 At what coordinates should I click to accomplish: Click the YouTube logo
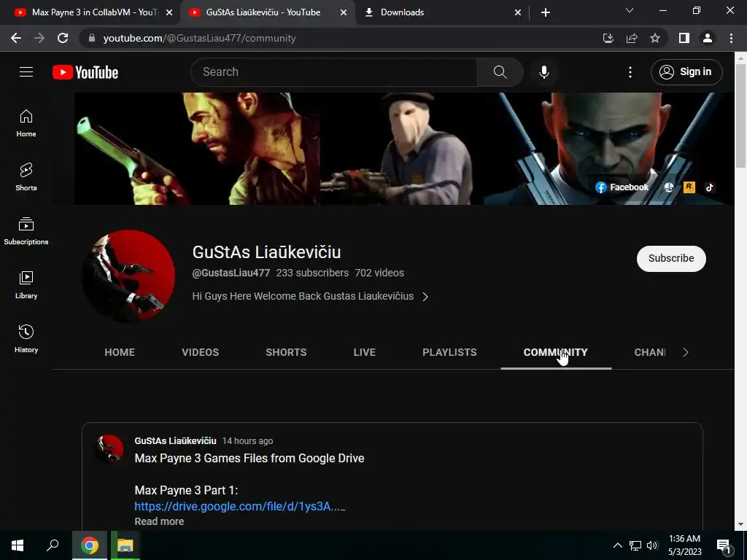pyautogui.click(x=85, y=72)
